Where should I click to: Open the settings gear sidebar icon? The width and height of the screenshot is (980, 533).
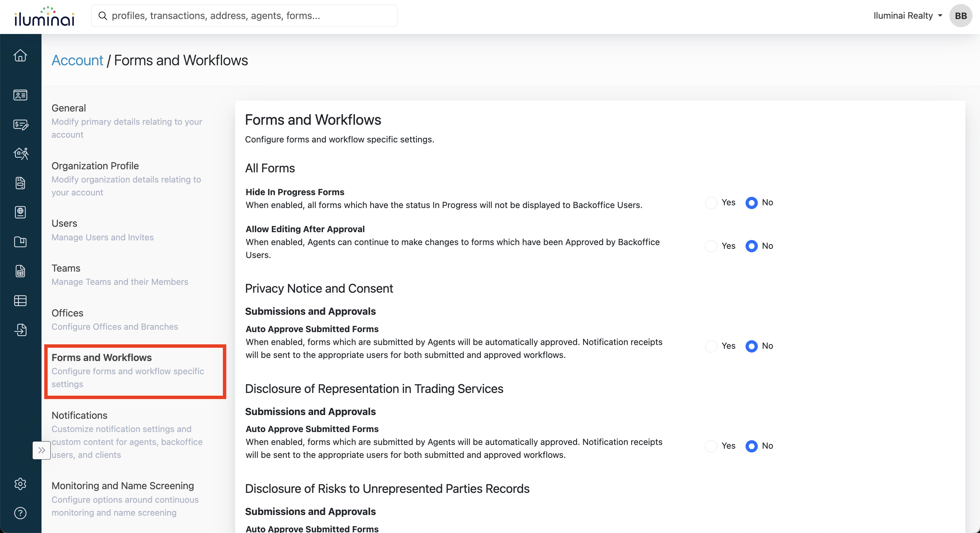[20, 484]
